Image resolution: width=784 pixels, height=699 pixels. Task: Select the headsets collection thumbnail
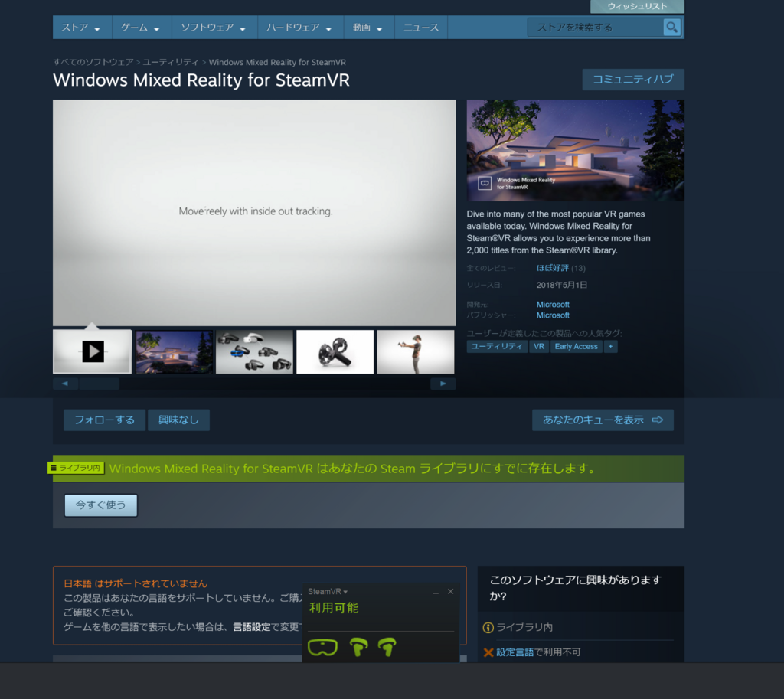pos(254,351)
